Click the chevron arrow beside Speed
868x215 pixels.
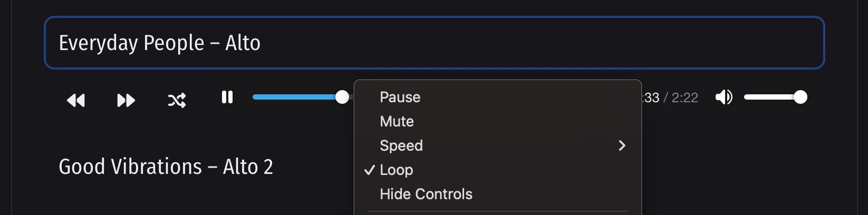(x=622, y=146)
